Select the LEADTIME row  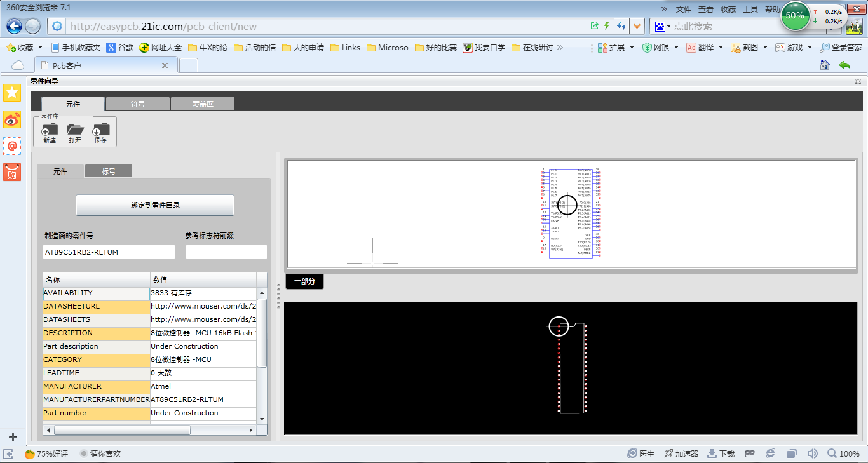[149, 373]
